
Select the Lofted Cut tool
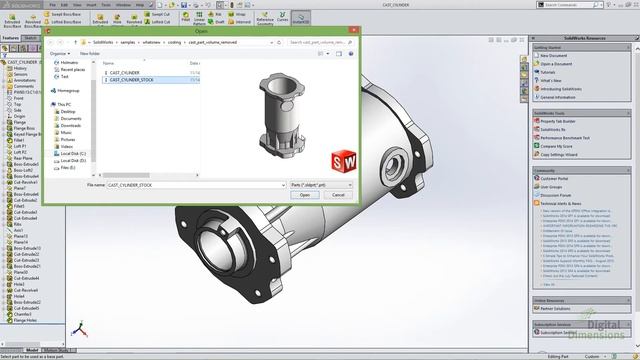(x=157, y=22)
